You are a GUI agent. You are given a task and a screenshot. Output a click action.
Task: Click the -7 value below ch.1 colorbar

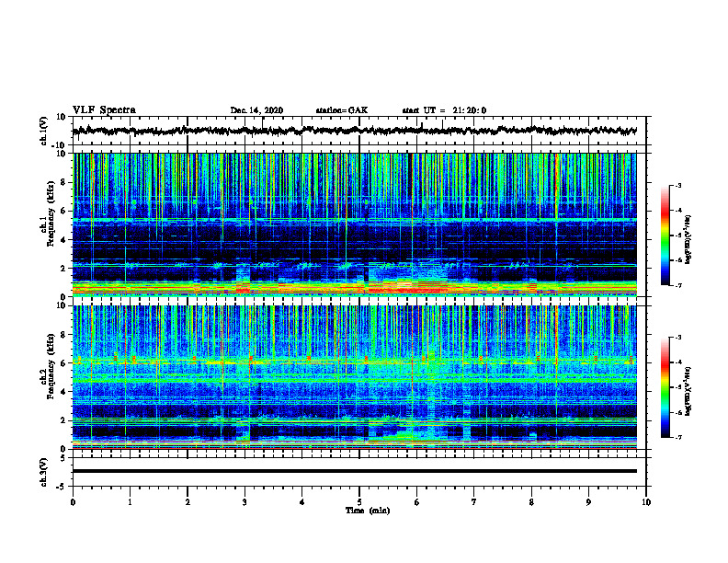pos(678,285)
